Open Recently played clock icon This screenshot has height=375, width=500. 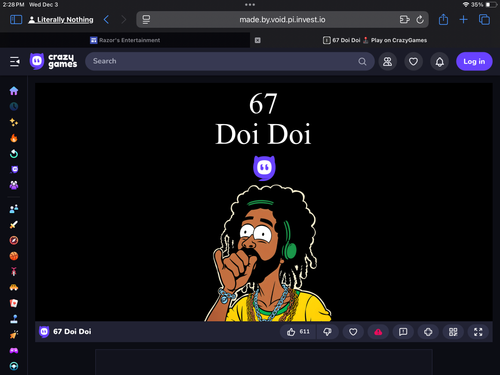tap(14, 106)
